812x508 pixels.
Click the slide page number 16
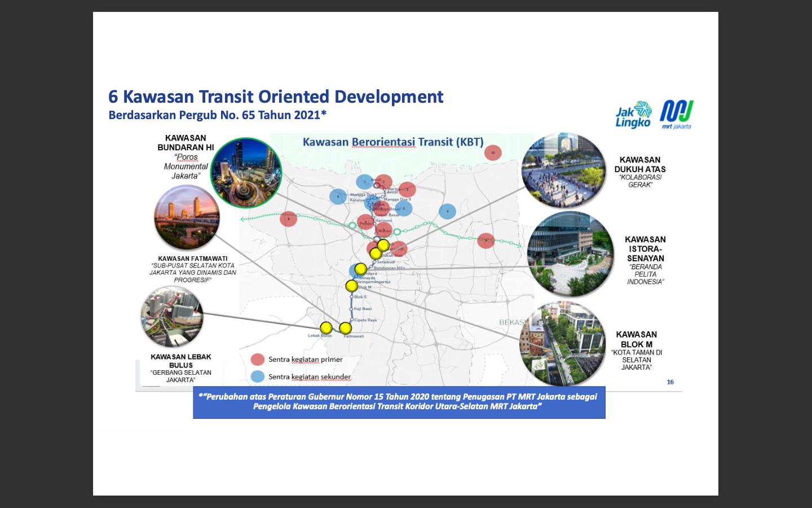pyautogui.click(x=670, y=382)
